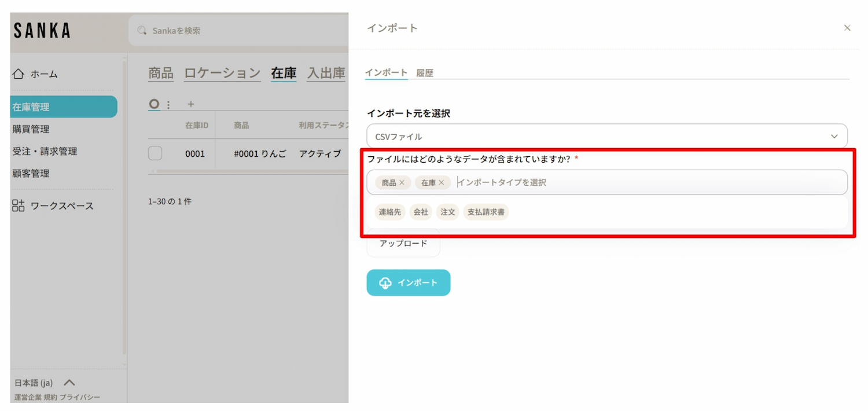Click the SANKA logo

(x=42, y=31)
